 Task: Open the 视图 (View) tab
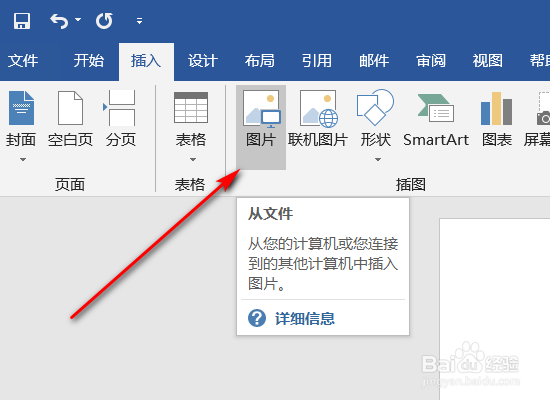tap(488, 61)
